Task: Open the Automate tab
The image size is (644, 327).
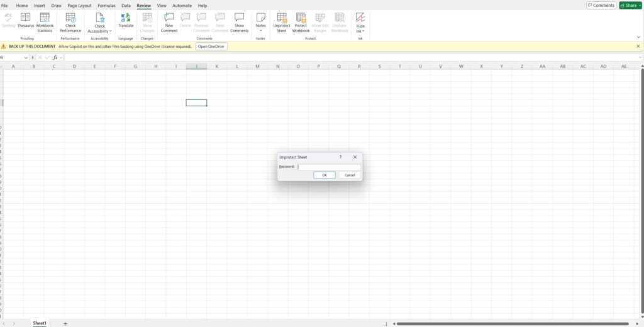Action: click(x=182, y=6)
